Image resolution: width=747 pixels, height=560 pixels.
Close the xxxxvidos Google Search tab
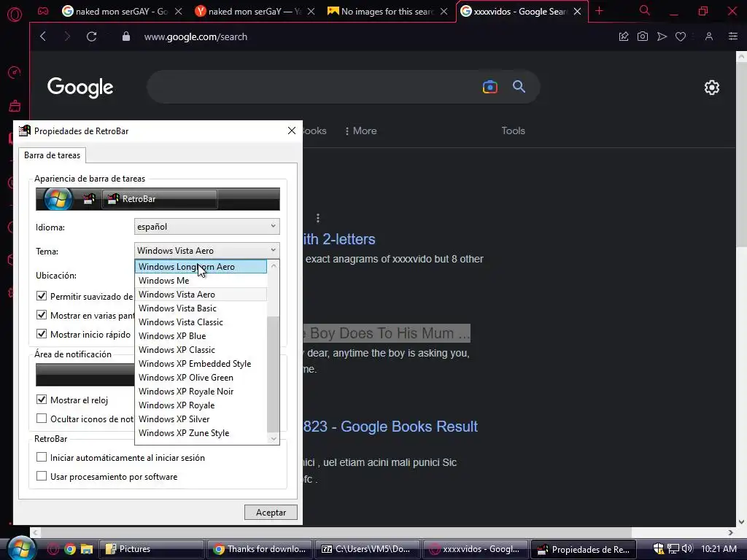tap(578, 12)
